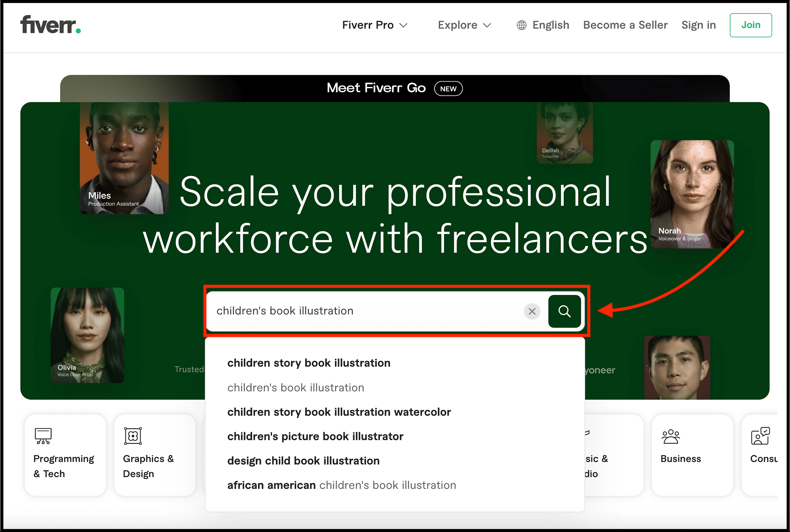Viewport: 790px width, 532px height.
Task: Choose children's picture book illustrator suggestion
Action: tap(315, 436)
